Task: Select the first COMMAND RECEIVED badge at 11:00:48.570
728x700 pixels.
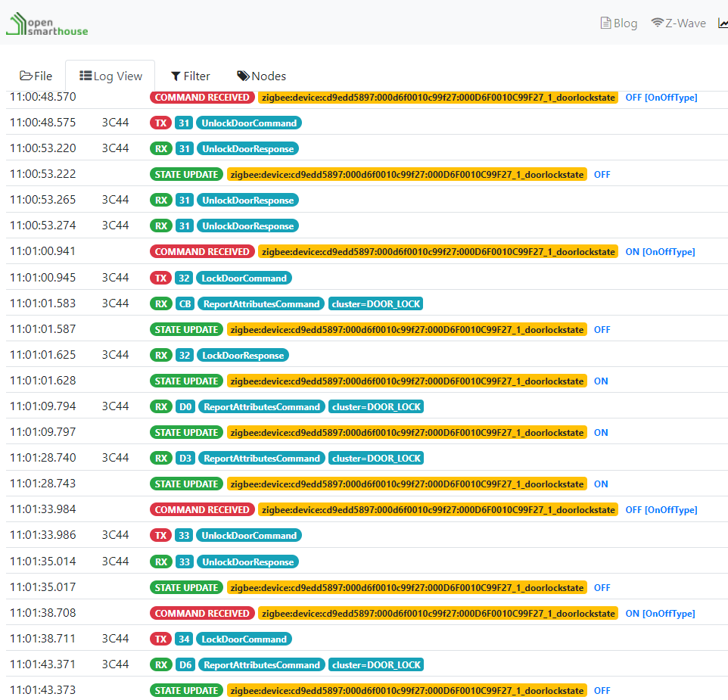Action: pyautogui.click(x=202, y=98)
